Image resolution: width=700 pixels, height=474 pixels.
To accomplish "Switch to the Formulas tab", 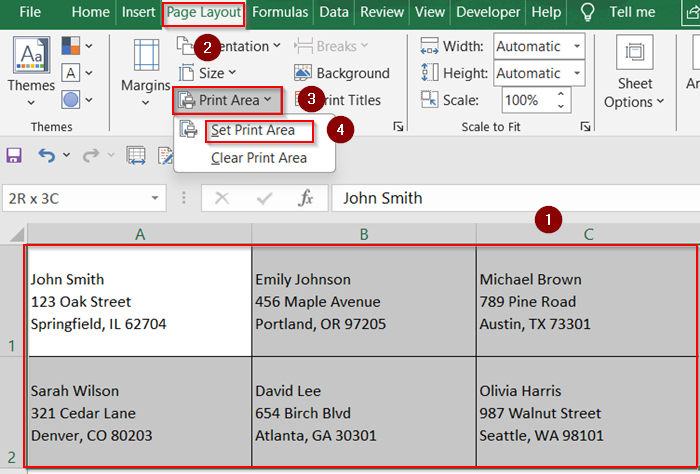I will (x=280, y=12).
